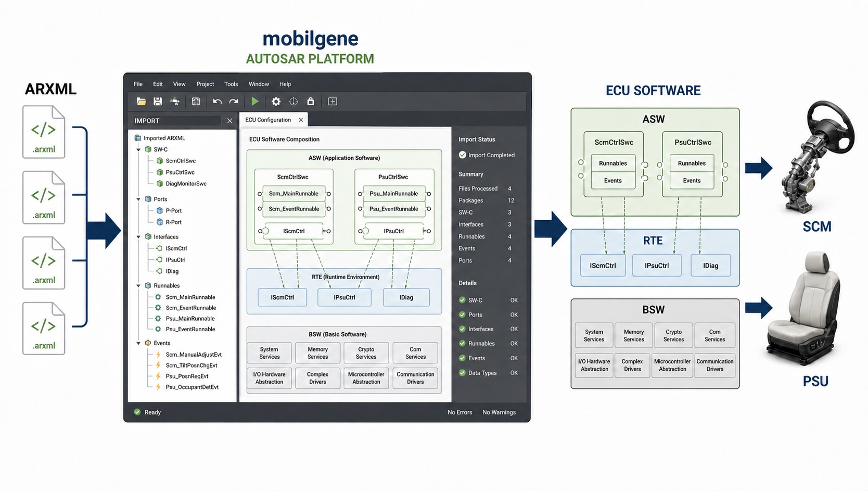Click the gear icon beside Scm_MainRunnable in the tree
Screen dimensions: 868x491
pyautogui.click(x=158, y=297)
